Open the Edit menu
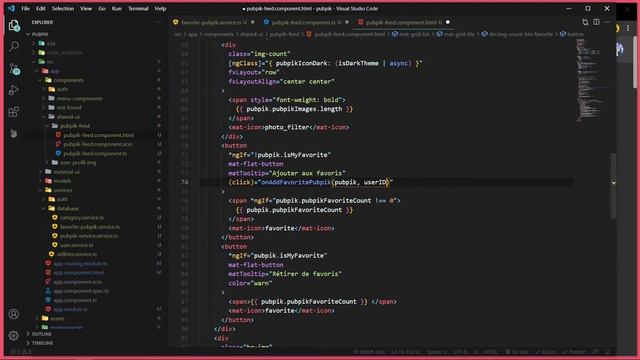Screen dimensions: 640x360 40,8
